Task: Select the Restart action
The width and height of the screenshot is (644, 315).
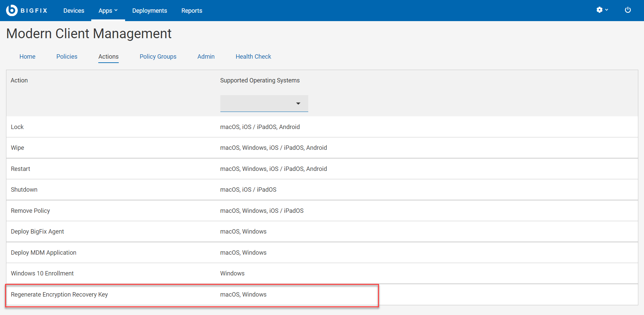Action: [20, 169]
